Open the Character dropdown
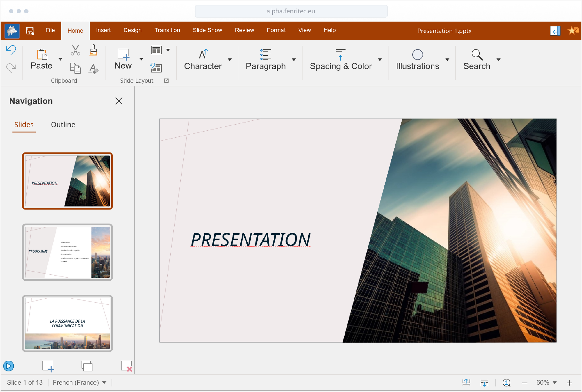Viewport: 582px width, 392px height. [x=229, y=60]
